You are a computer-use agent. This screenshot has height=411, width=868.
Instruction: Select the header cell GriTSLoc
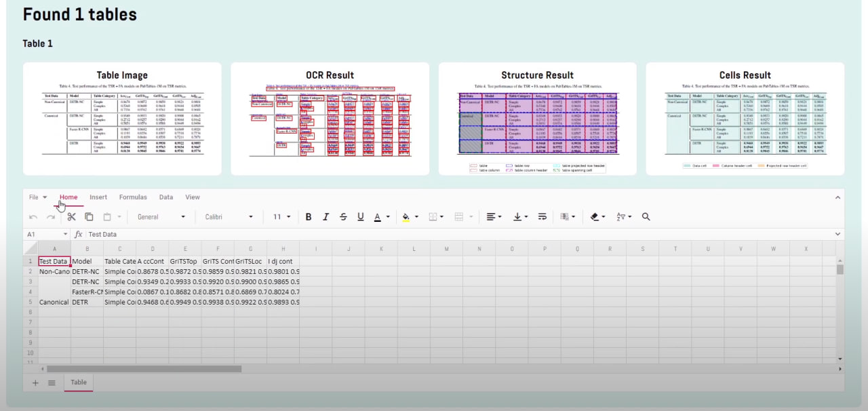coord(250,261)
